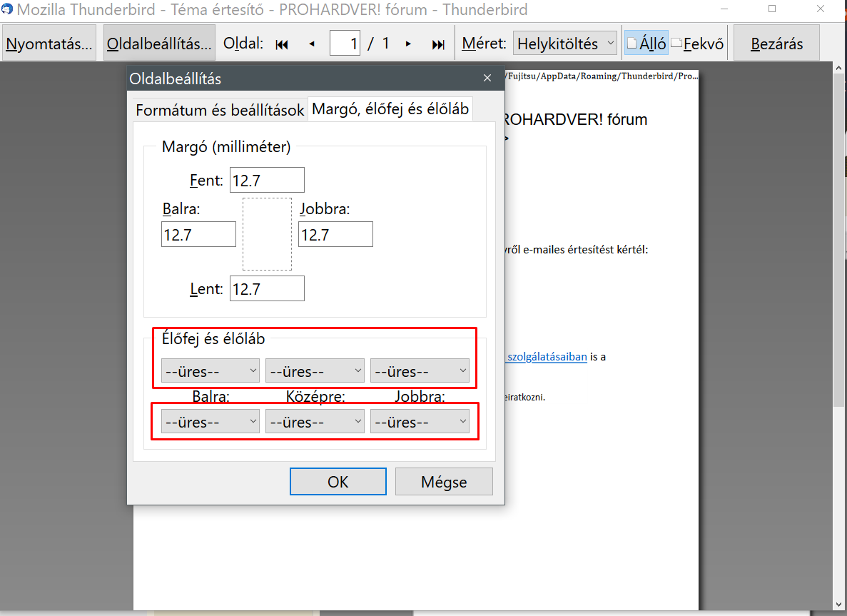
Task: Click scrollbar up arrow at top right
Action: click(x=838, y=68)
